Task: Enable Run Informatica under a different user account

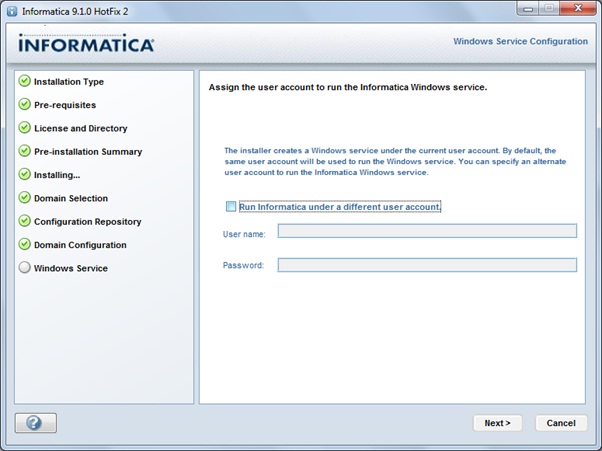Action: [231, 207]
